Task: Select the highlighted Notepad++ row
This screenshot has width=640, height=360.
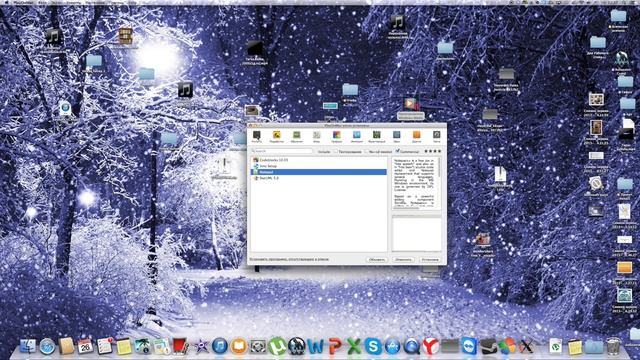Action: (x=318, y=172)
